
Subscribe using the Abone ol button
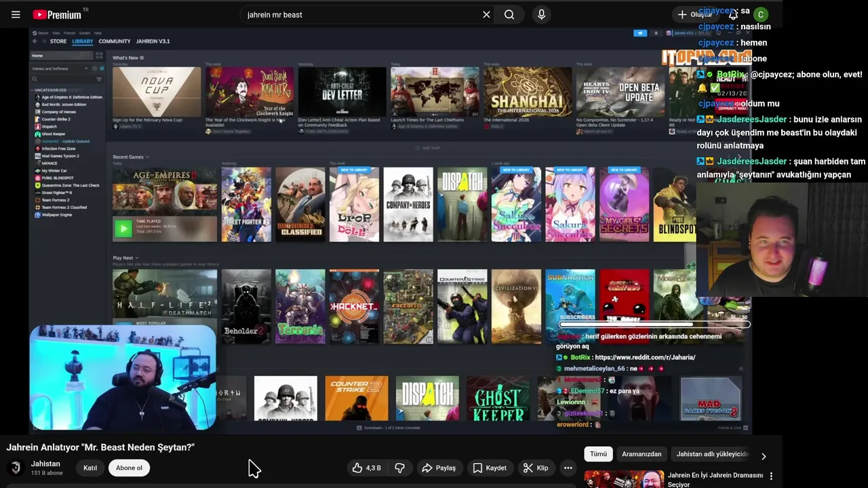coord(129,468)
